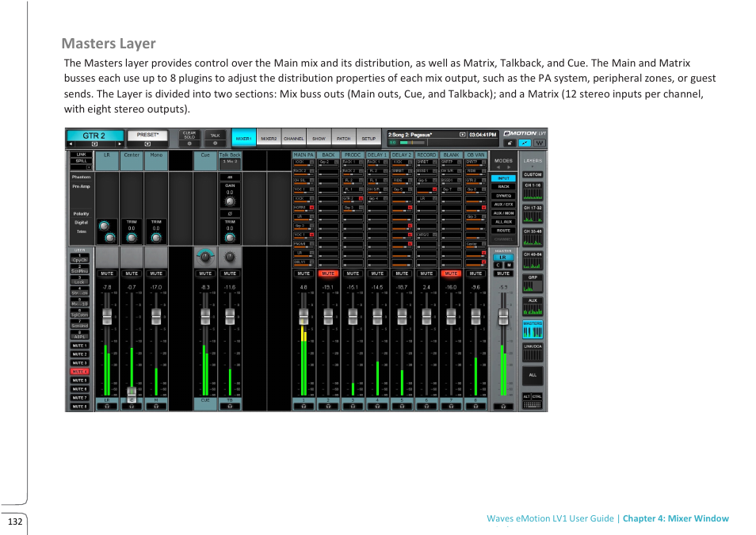Open dropdown under GTR 2 channel name
Screen dimensions: 756x535
[94, 143]
